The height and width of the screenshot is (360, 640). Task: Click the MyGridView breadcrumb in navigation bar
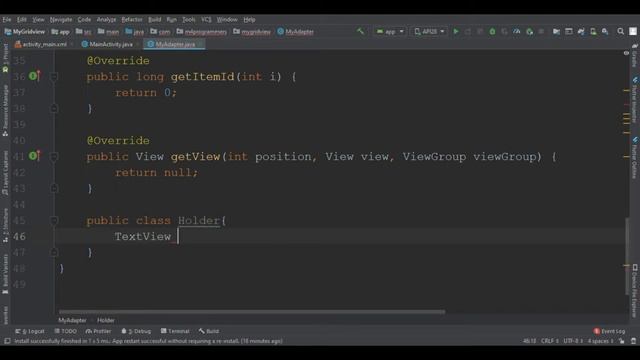tap(25, 31)
